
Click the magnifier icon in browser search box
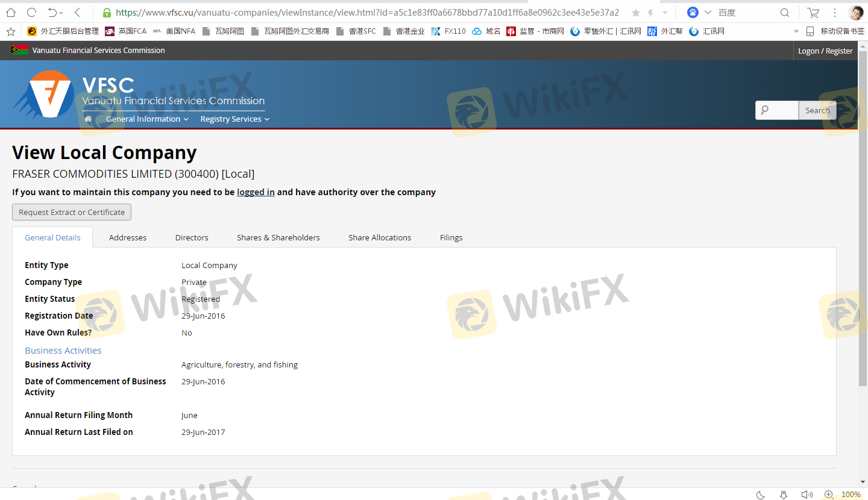click(785, 12)
